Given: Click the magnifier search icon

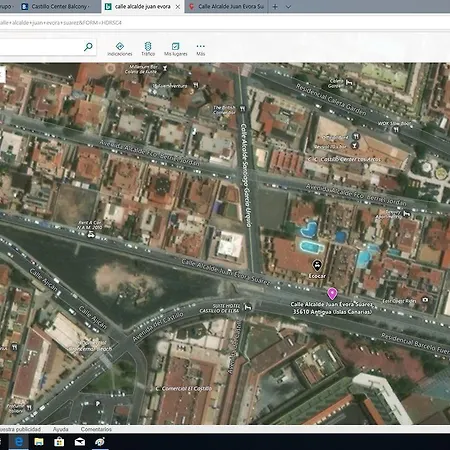Looking at the screenshot, I should [88, 47].
